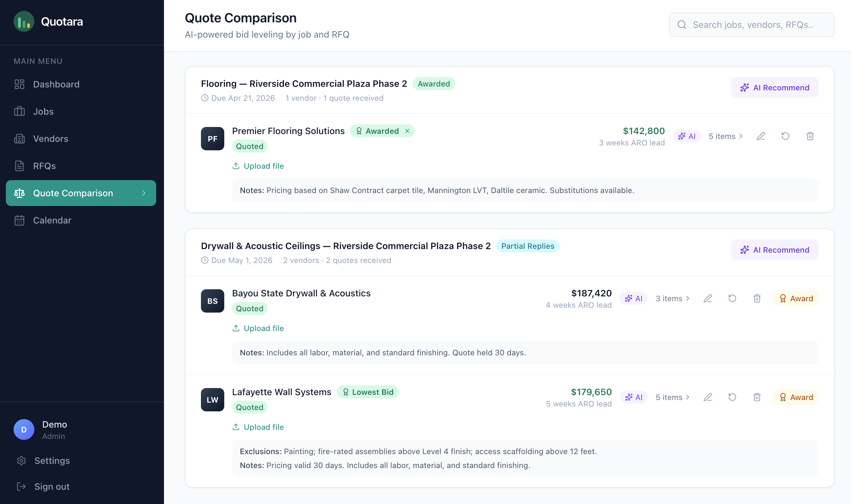Screen dimensions: 851x504
Task: Edit the Bayou State Drywall quote
Action: click(x=708, y=299)
